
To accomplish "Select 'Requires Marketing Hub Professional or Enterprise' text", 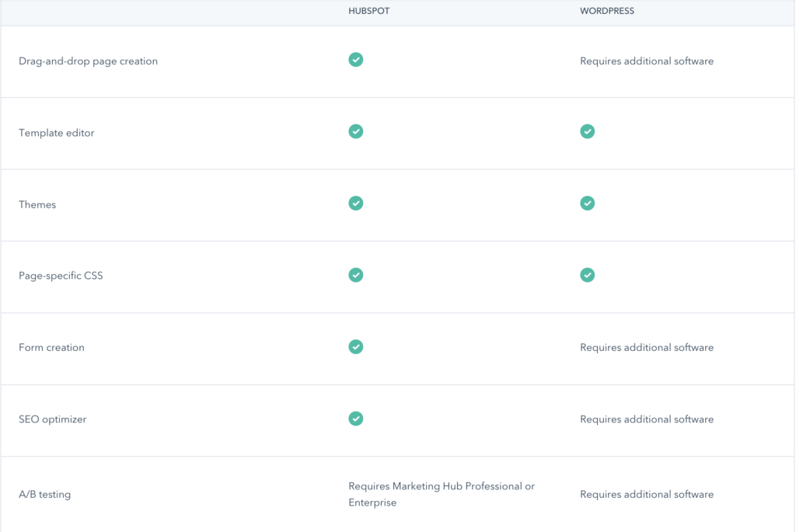I will pos(441,494).
